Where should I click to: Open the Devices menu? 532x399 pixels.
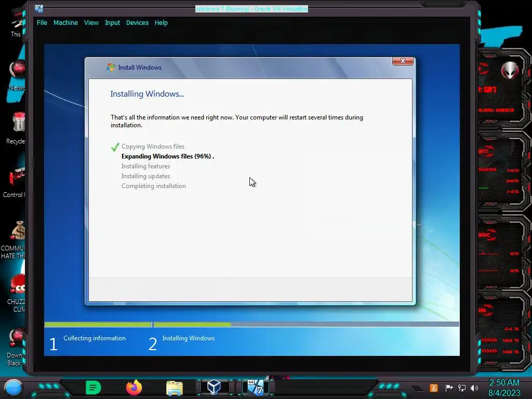tap(137, 23)
